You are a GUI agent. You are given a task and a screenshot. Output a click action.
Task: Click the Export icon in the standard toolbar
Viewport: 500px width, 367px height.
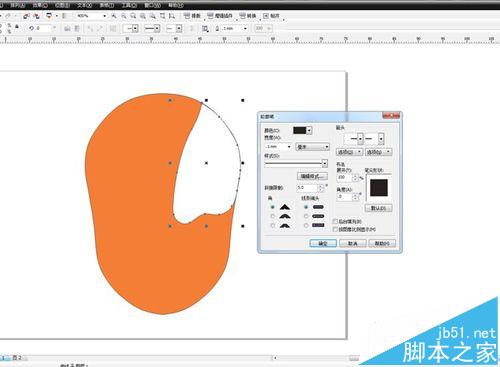tap(36, 16)
